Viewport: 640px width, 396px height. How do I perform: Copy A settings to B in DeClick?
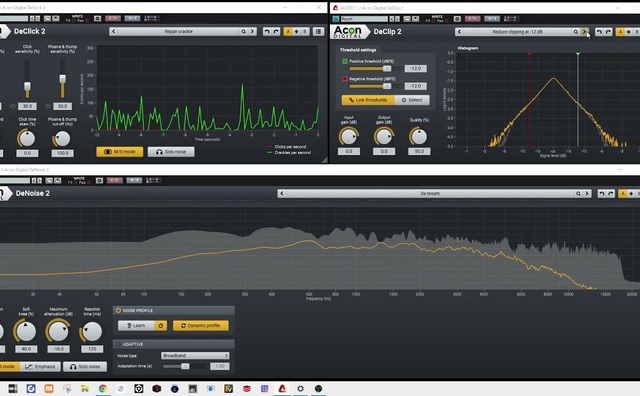pyautogui.click(x=296, y=31)
